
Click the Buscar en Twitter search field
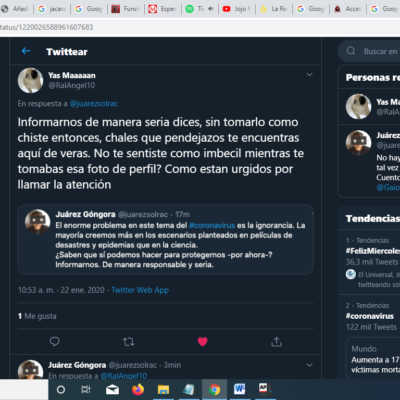pyautogui.click(x=370, y=51)
